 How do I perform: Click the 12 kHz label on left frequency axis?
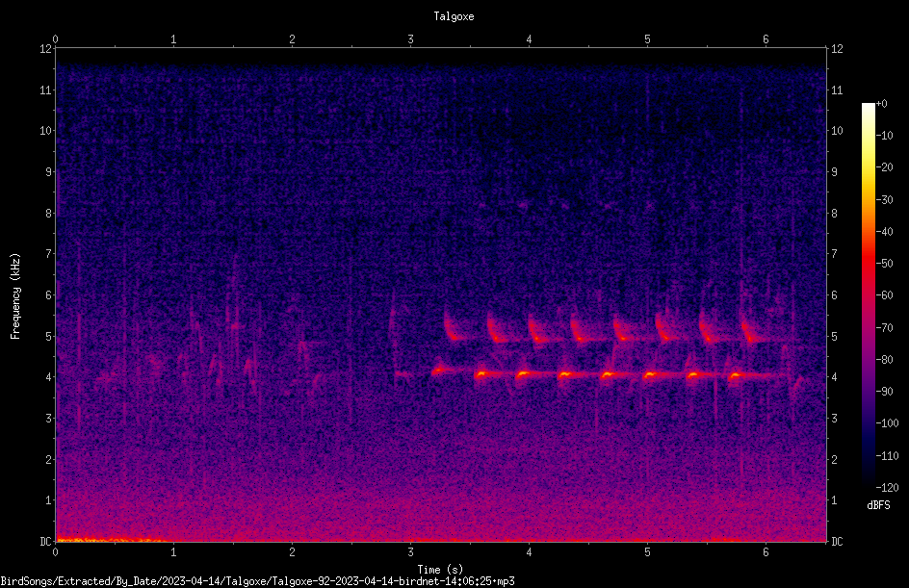(x=46, y=49)
